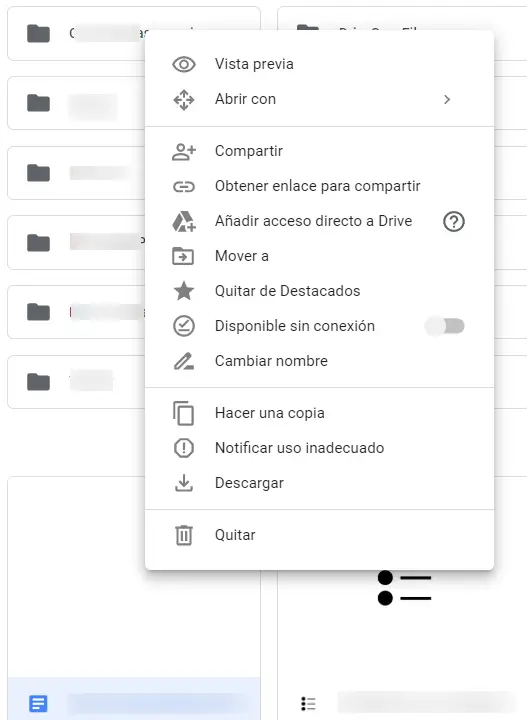Viewport: 527px width, 720px height.
Task: Click the link icon for sharing link
Action: pos(184,186)
